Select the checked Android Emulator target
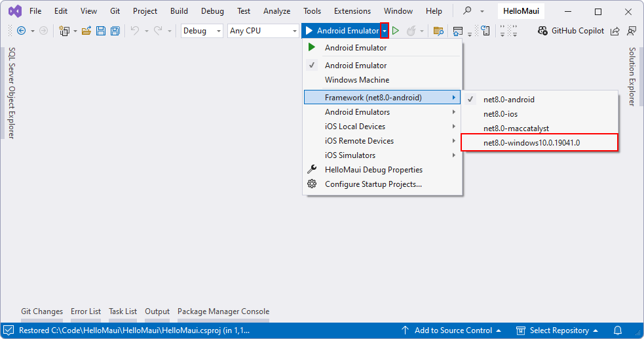 (383, 66)
